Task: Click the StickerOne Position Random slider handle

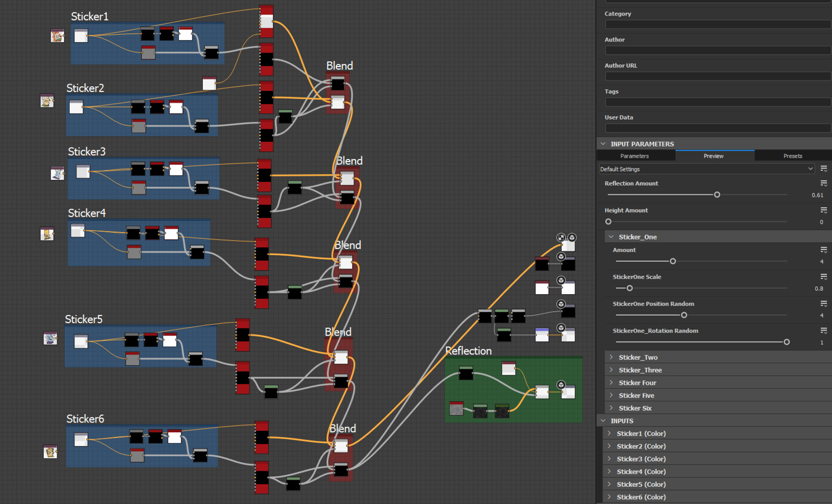Action: [684, 315]
